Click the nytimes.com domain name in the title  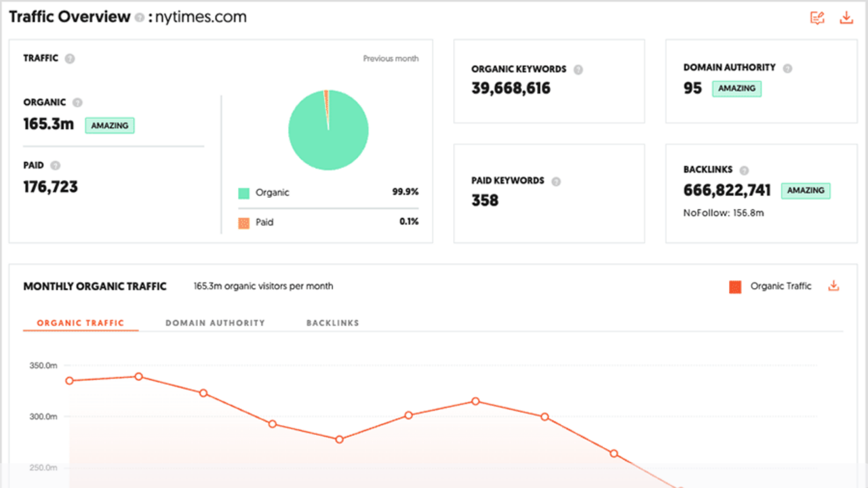click(x=201, y=18)
